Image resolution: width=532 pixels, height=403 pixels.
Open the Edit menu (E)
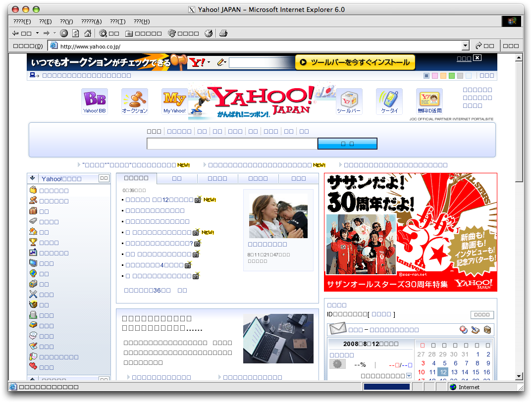pos(46,21)
